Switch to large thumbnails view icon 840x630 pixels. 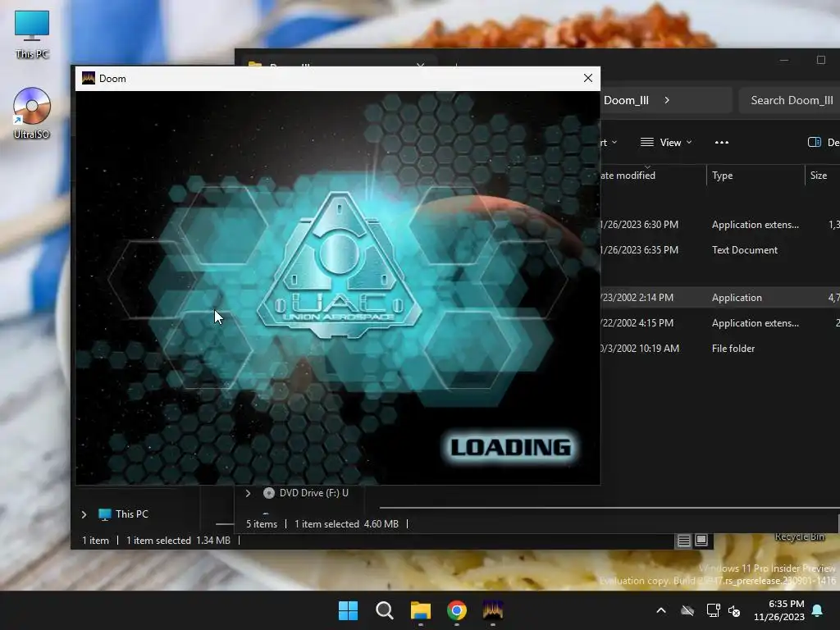tap(701, 541)
